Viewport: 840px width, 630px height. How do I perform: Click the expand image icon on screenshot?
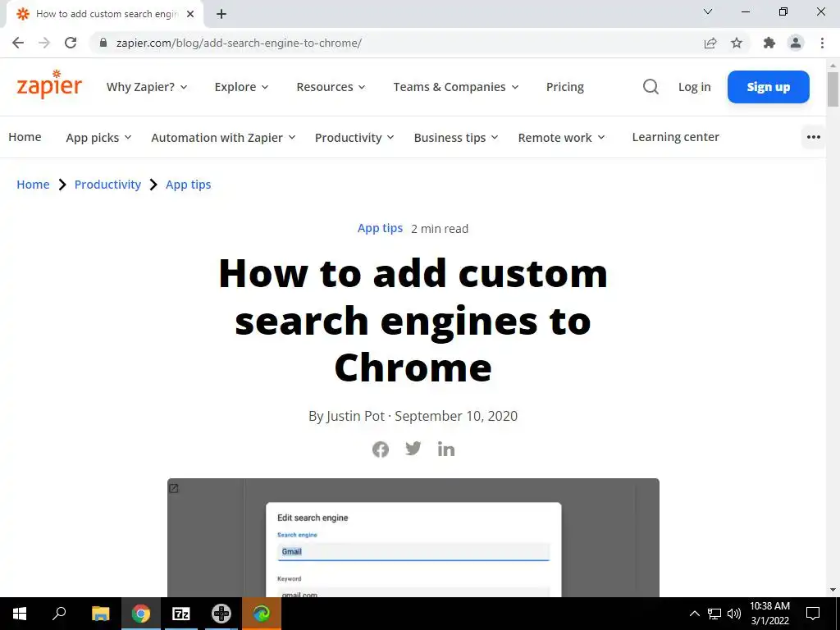(x=174, y=488)
